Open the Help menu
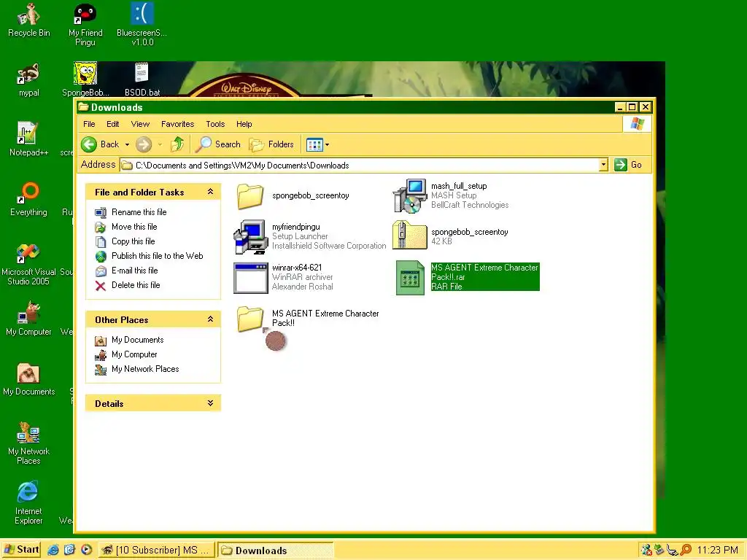This screenshot has height=560, width=747. 244,124
